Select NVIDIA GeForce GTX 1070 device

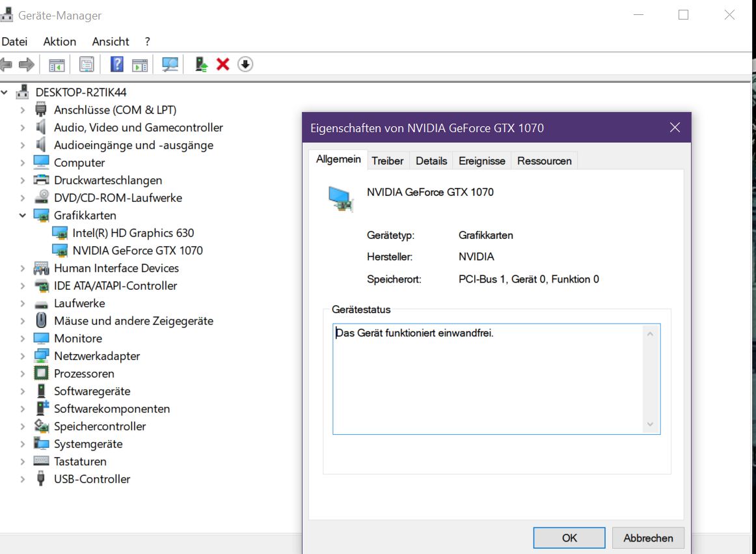click(137, 251)
